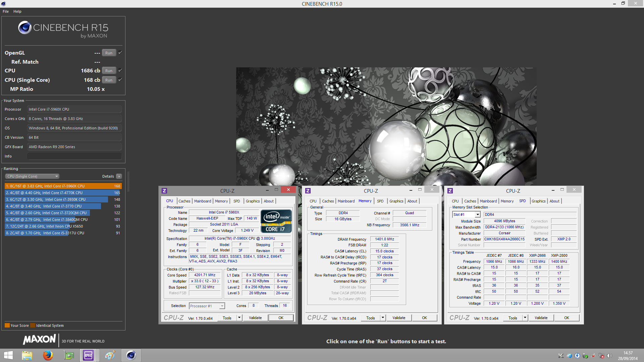Viewport: 644px width, 362px height.
Task: Click the Z icon of SPD CPU-Z window
Action: click(450, 191)
